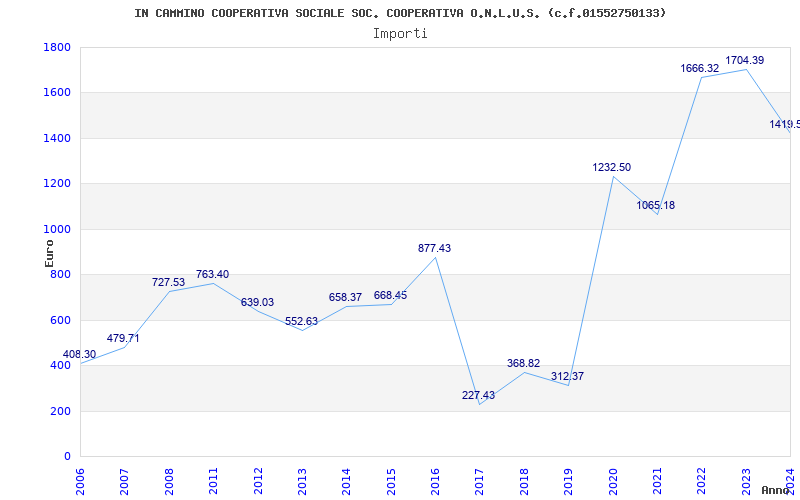Viewport: 800px width, 500px height.
Task: Click the 1666.32 data label
Action: [700, 68]
